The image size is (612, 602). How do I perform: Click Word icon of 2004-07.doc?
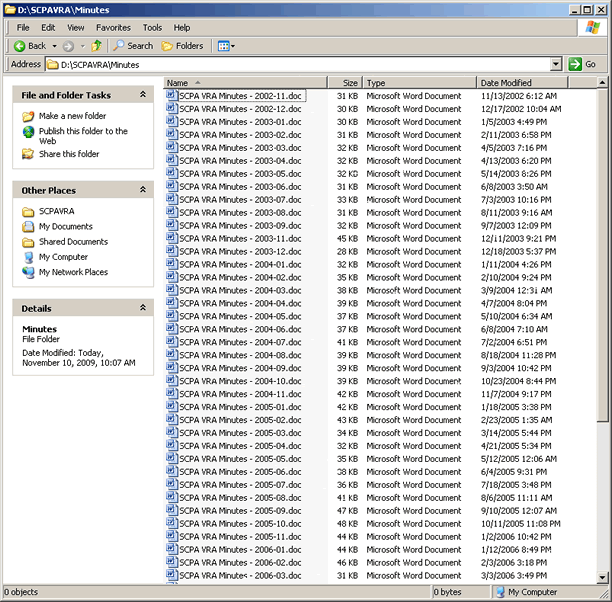pos(171,341)
